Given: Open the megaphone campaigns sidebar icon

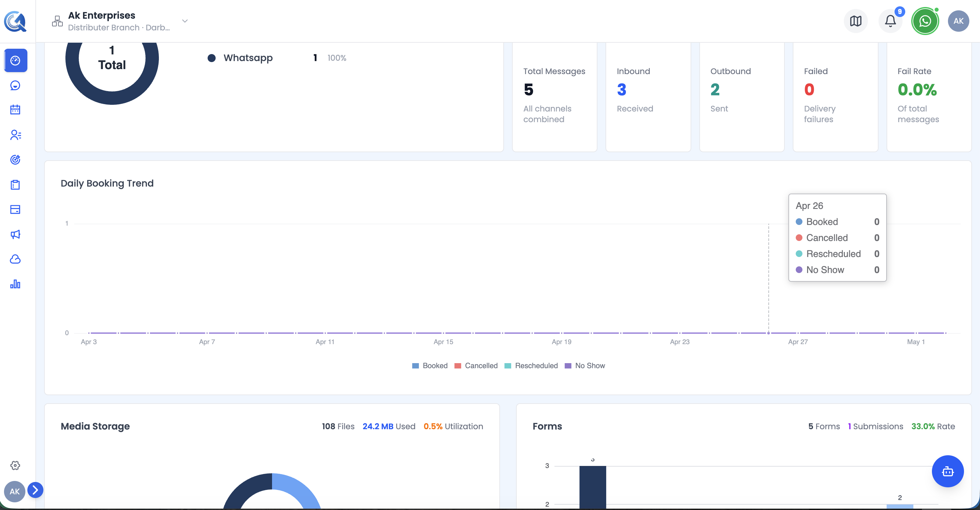Looking at the screenshot, I should [15, 234].
